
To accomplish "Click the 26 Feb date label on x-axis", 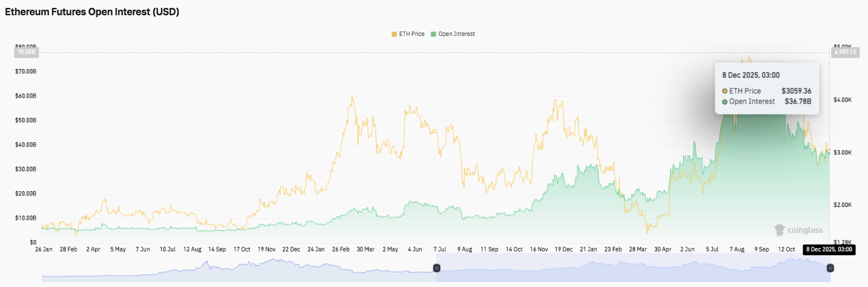I will click(x=344, y=249).
